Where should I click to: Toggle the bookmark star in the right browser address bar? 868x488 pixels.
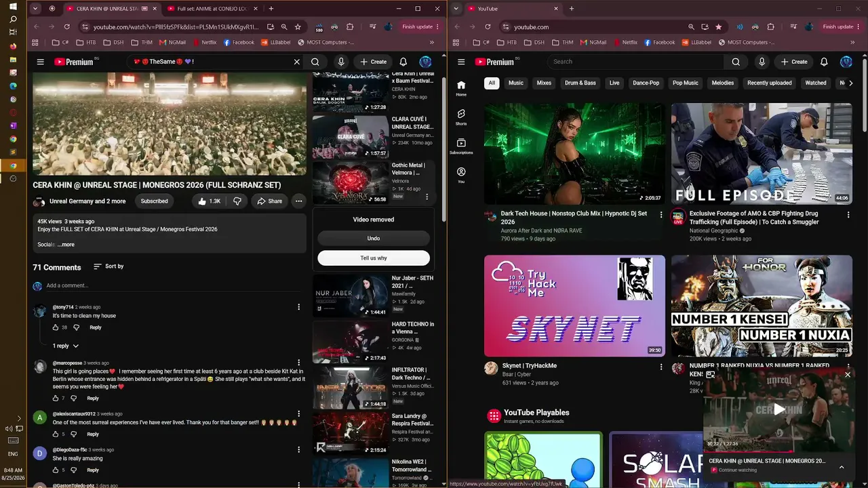(718, 27)
